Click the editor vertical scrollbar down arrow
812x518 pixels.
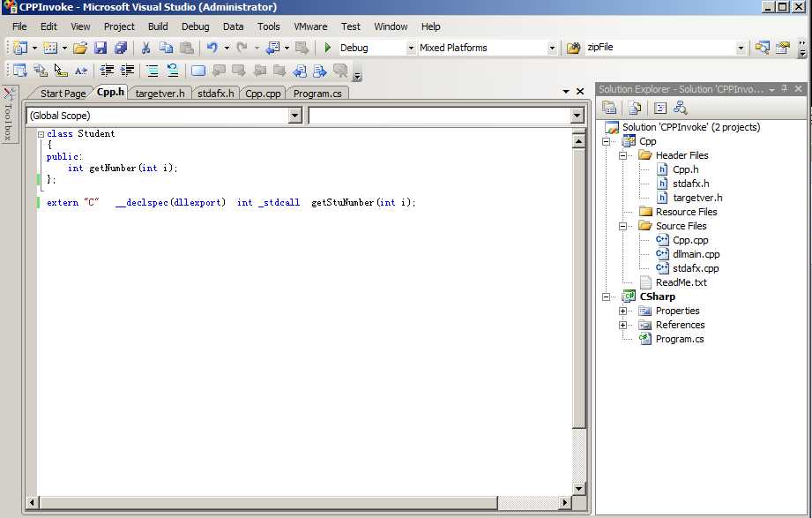coord(579,489)
